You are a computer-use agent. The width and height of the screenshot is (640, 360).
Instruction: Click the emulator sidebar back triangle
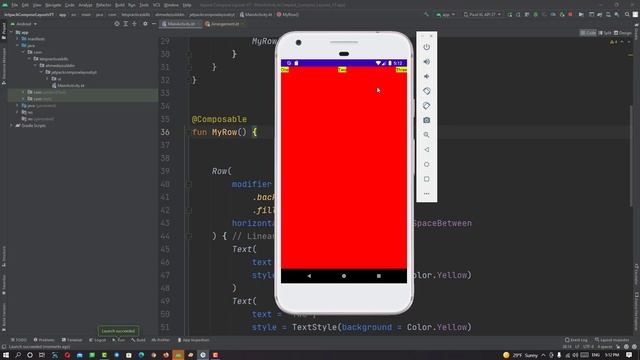click(427, 149)
